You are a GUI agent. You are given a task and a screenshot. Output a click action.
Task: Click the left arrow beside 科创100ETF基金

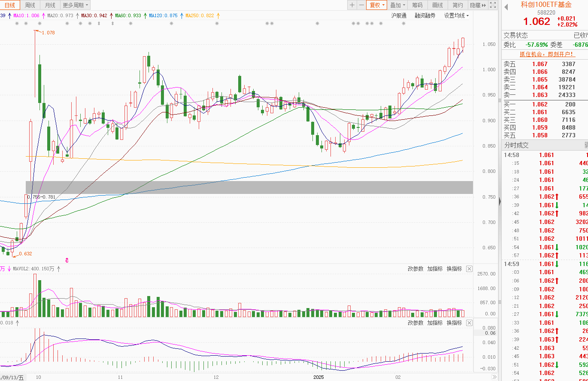tap(506, 6)
